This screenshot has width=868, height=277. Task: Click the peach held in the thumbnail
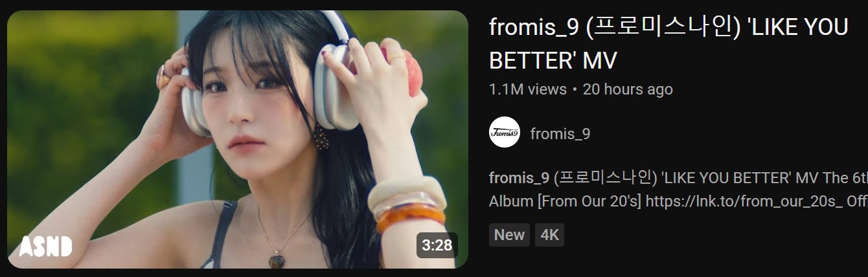[400, 70]
